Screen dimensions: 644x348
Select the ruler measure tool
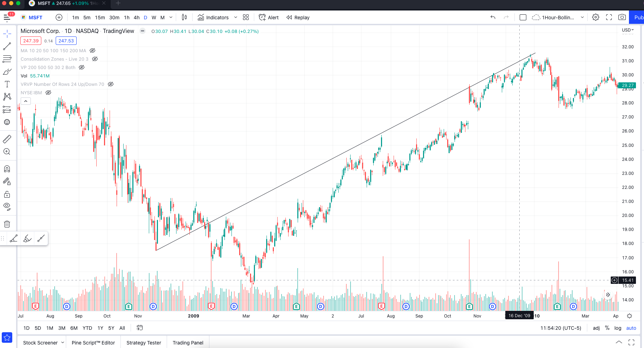7,139
